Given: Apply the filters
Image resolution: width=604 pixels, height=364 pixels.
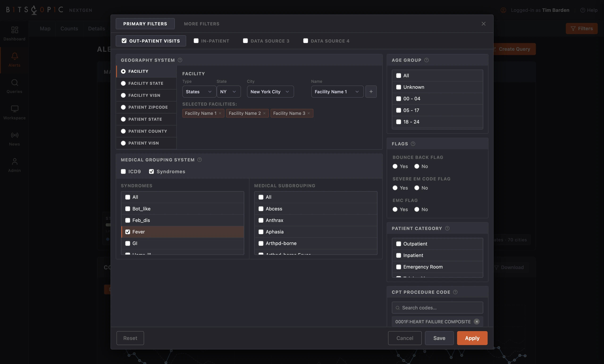Looking at the screenshot, I should click(x=472, y=338).
